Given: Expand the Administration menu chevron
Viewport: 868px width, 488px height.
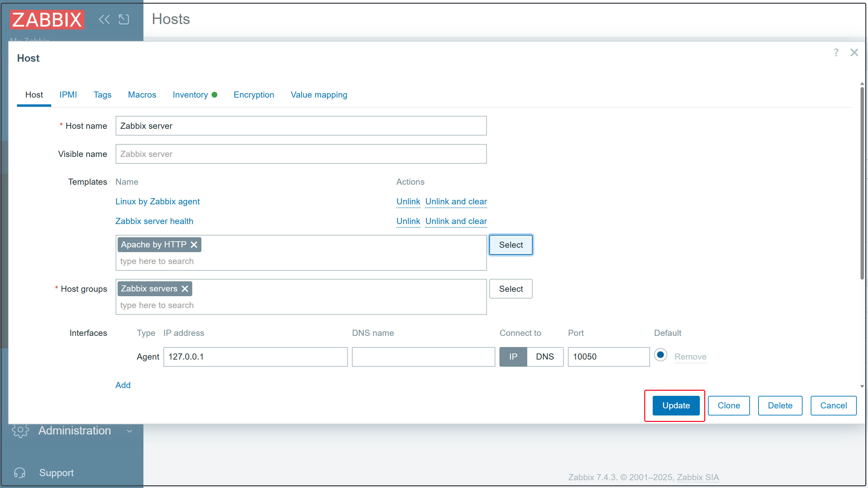Looking at the screenshot, I should tap(129, 431).
